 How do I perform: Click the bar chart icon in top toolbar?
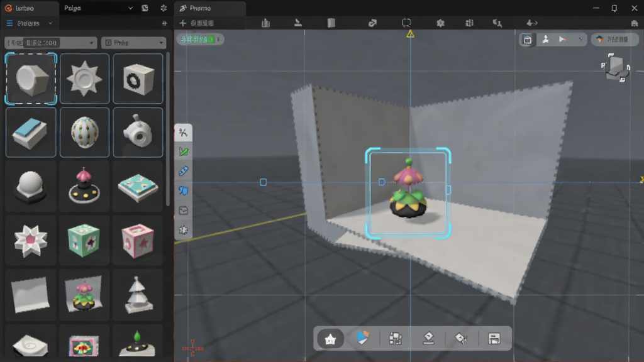click(x=266, y=23)
